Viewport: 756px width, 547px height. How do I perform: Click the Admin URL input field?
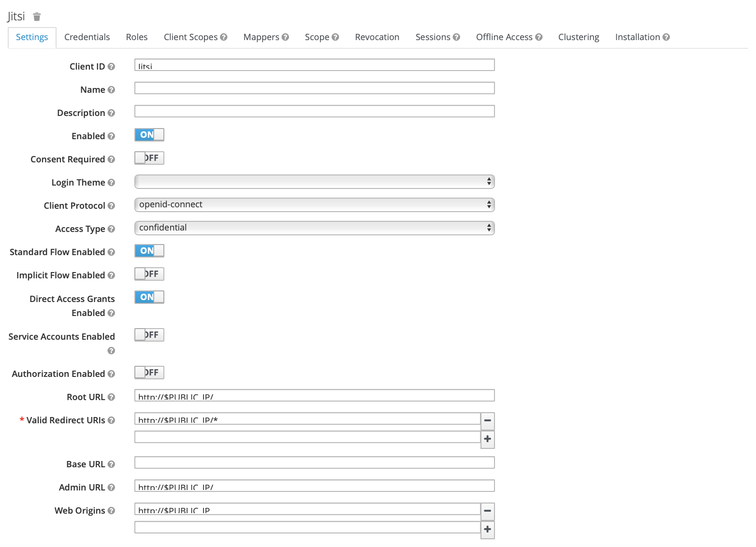pos(314,486)
